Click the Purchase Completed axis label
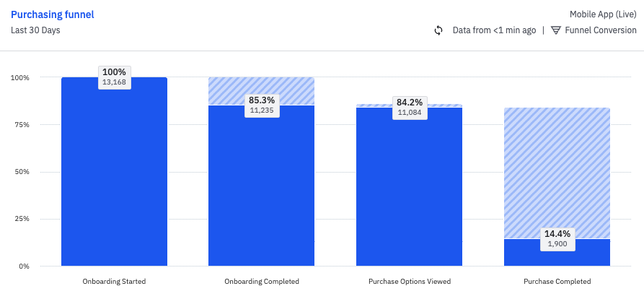644x299 pixels. pos(557,281)
